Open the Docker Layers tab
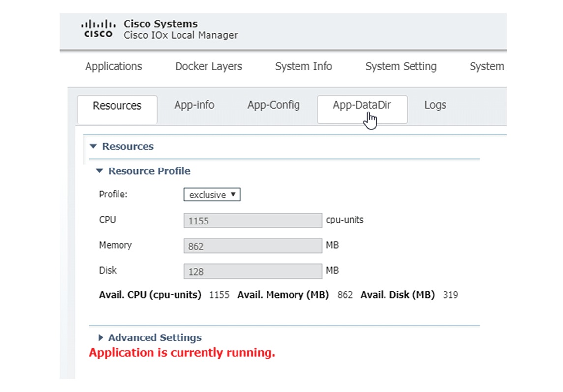The width and height of the screenshot is (563, 392). coord(208,66)
